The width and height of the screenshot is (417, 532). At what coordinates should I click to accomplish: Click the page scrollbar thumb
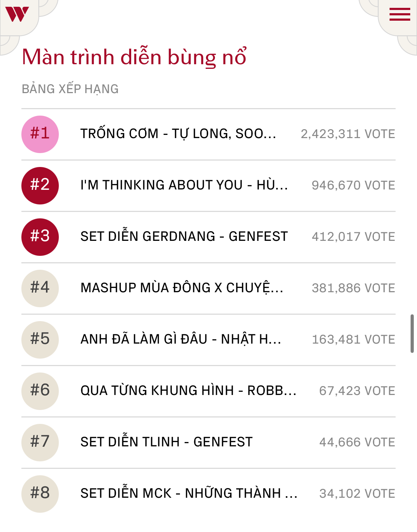[412, 334]
